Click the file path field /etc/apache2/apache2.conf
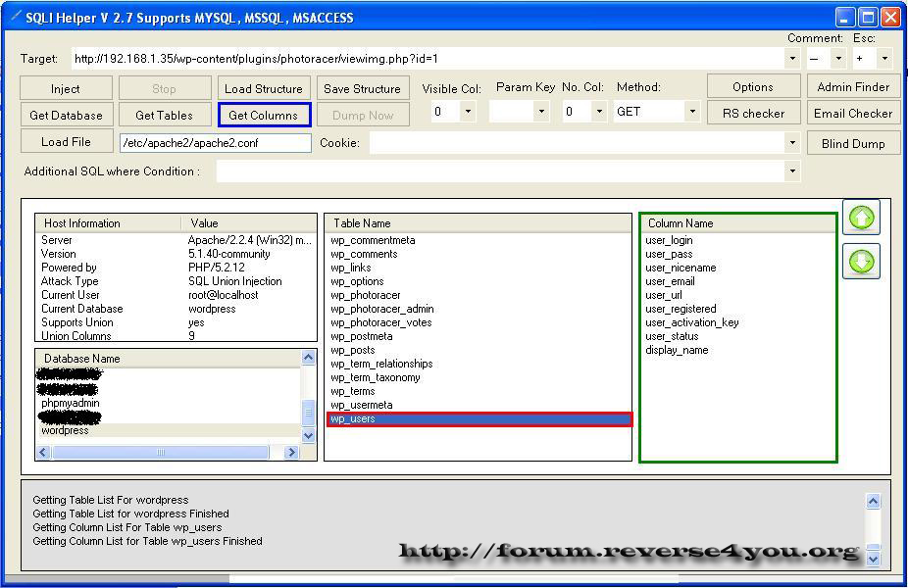Image resolution: width=908 pixels, height=588 pixels. tap(216, 143)
